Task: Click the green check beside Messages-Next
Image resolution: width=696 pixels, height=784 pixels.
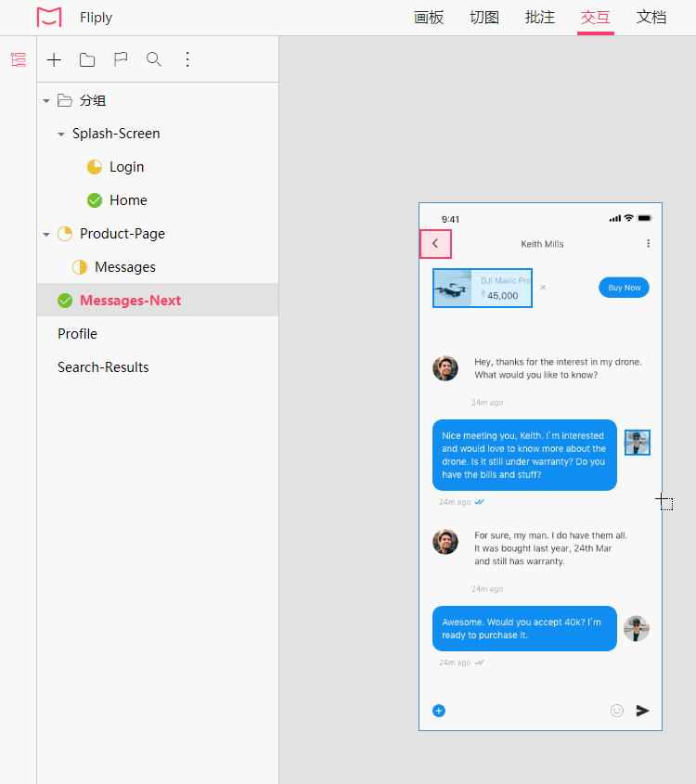Action: 65,301
